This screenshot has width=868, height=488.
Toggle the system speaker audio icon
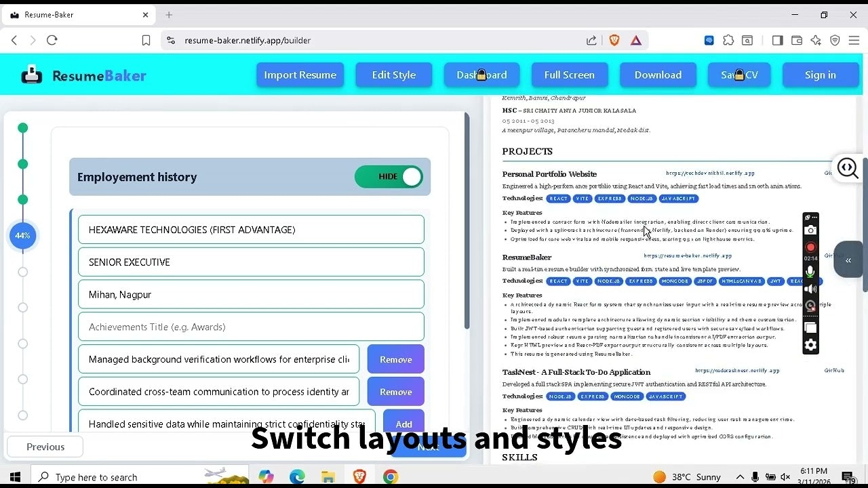pos(810,289)
